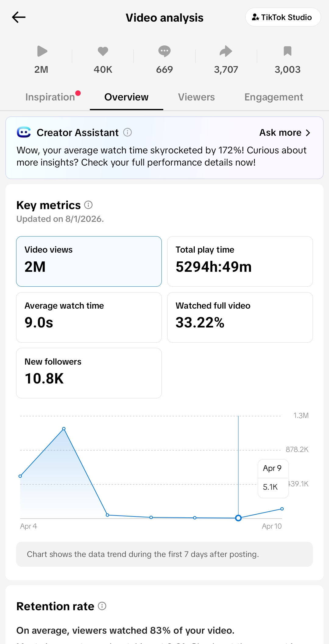This screenshot has width=329, height=644.
Task: Open Creator Assistant info icon
Action: [x=127, y=132]
